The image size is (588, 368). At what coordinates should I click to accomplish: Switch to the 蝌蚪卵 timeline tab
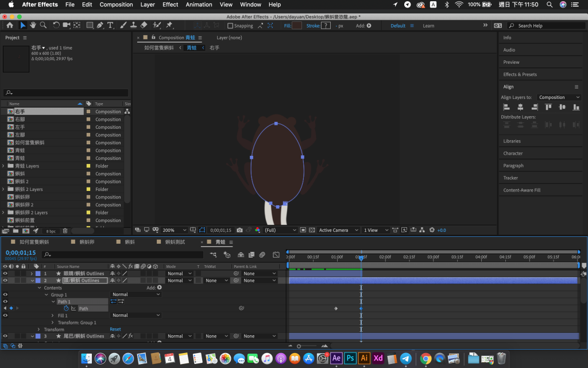pos(86,242)
